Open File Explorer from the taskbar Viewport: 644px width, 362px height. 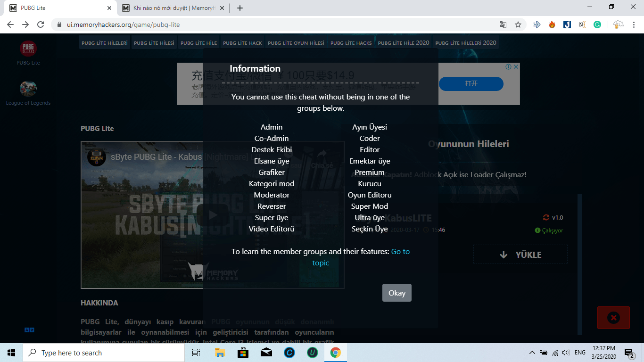(x=220, y=353)
